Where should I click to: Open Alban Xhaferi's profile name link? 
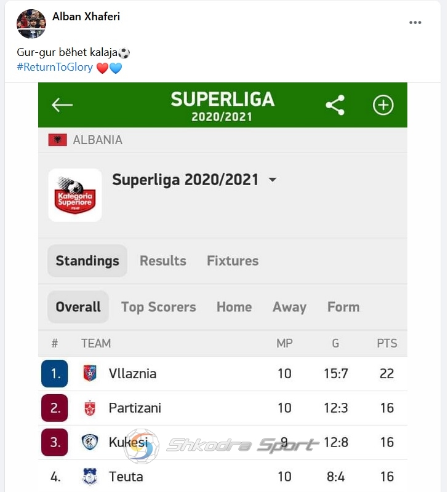86,17
